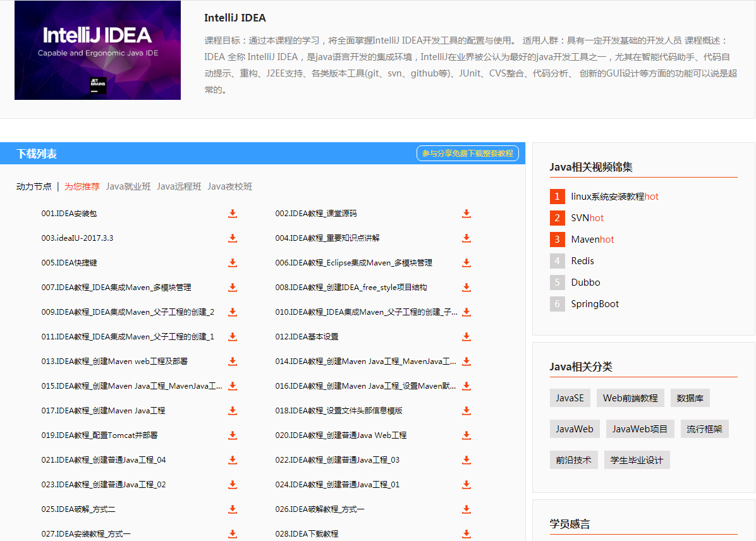Click download icon next to 012.IDEA基本设置

point(466,337)
